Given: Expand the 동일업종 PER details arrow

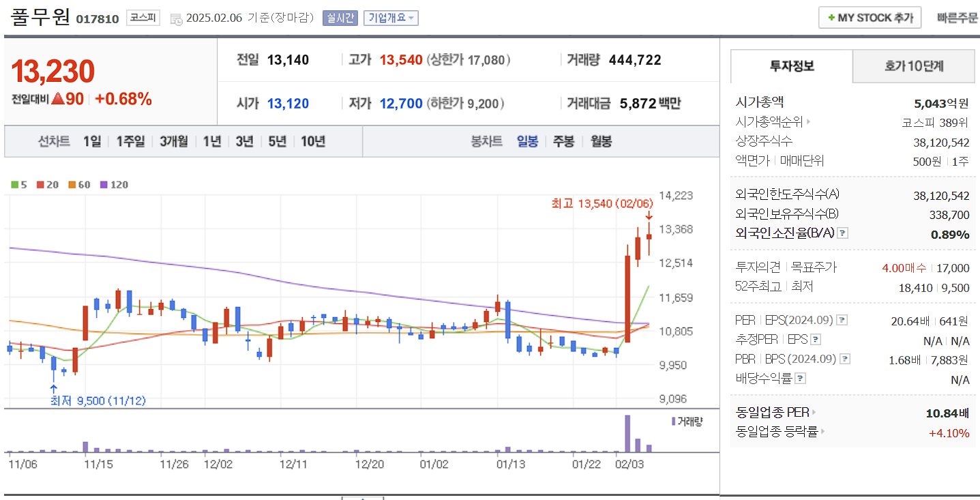Looking at the screenshot, I should pyautogui.click(x=814, y=412).
